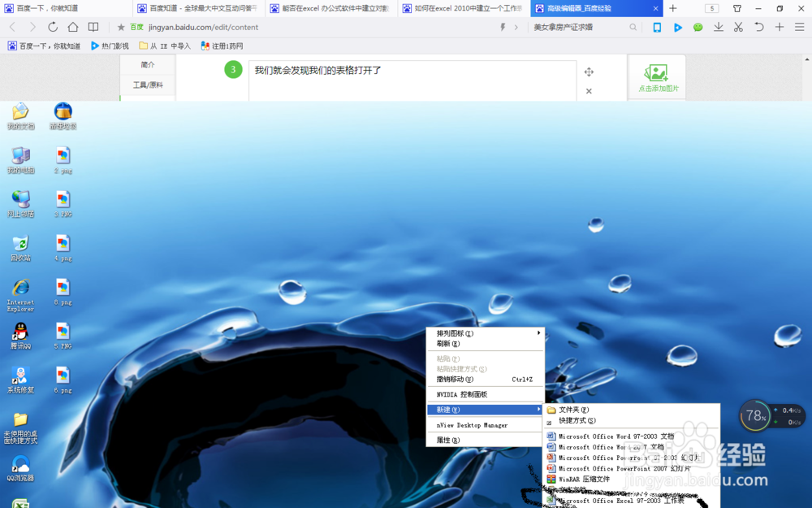Switch to the 能否在excel办公式软件中建立对象 tab
The height and width of the screenshot is (508, 812).
pyautogui.click(x=331, y=8)
